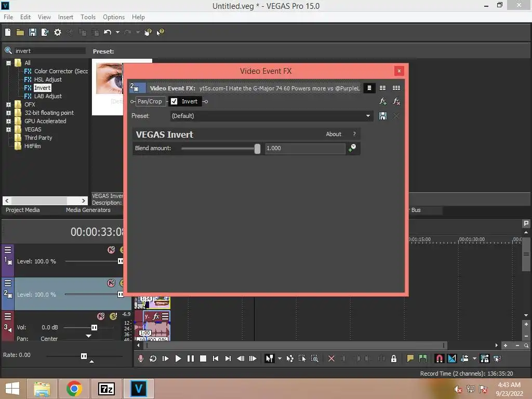Click the Pan/Crop button in the chain
Image resolution: width=532 pixels, height=399 pixels.
point(150,101)
